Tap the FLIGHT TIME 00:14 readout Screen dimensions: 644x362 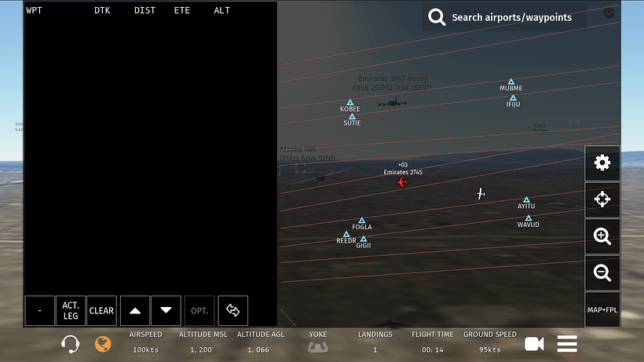(433, 342)
